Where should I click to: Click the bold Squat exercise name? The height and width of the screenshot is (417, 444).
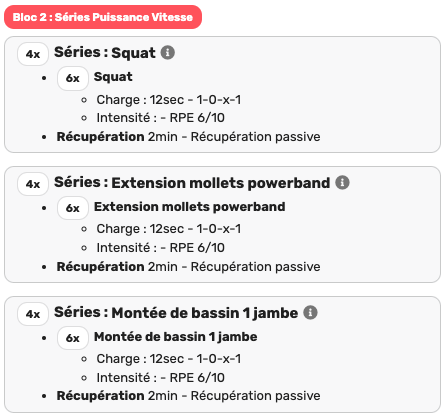[113, 77]
